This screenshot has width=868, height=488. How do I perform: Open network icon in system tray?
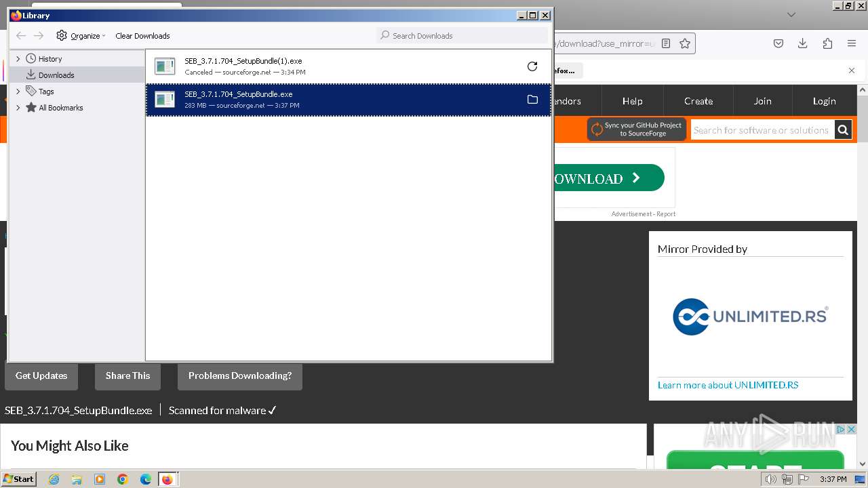pyautogui.click(x=787, y=479)
